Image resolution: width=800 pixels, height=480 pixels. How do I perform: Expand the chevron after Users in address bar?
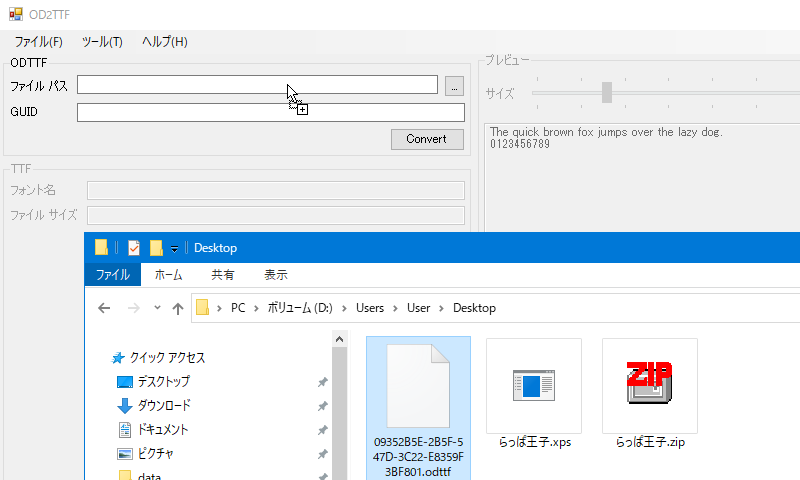tap(395, 308)
